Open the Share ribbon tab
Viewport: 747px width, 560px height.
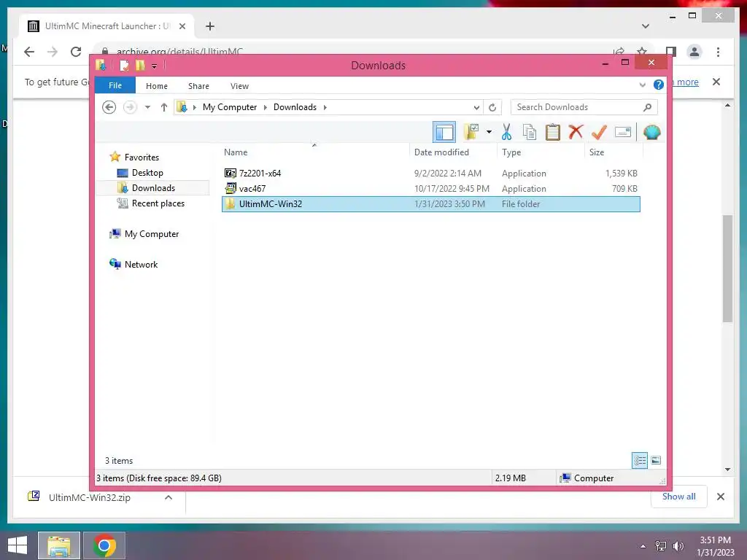198,86
